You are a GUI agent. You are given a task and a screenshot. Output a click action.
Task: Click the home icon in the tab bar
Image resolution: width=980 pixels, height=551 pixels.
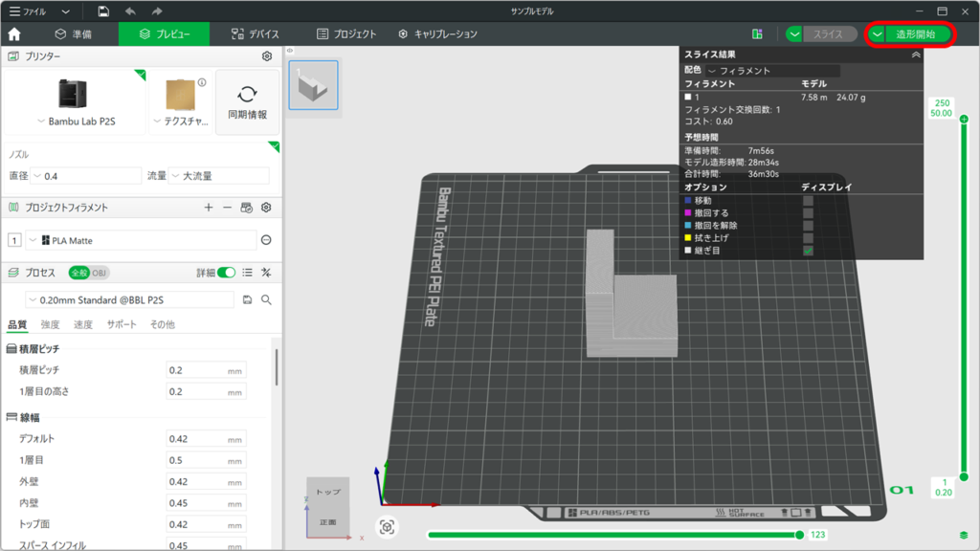click(14, 33)
